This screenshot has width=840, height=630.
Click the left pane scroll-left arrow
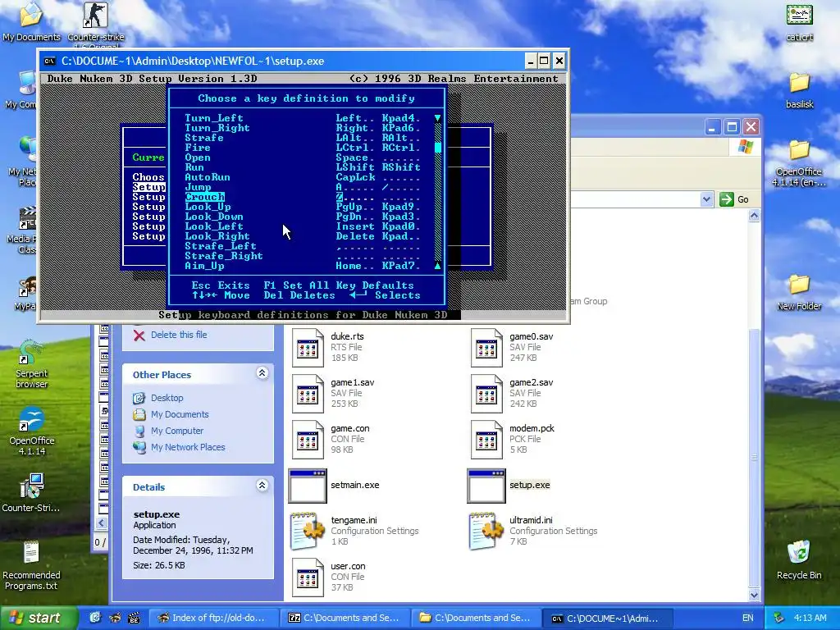[x=101, y=523]
